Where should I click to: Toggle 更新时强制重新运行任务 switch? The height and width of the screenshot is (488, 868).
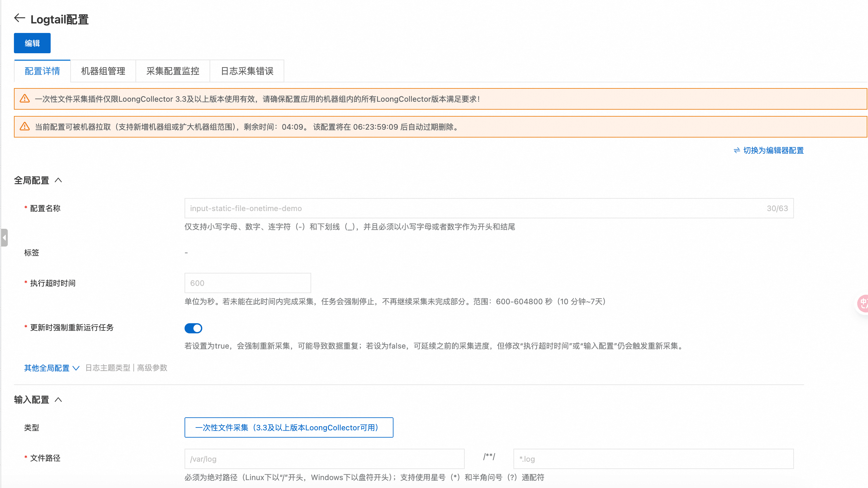[x=193, y=328]
